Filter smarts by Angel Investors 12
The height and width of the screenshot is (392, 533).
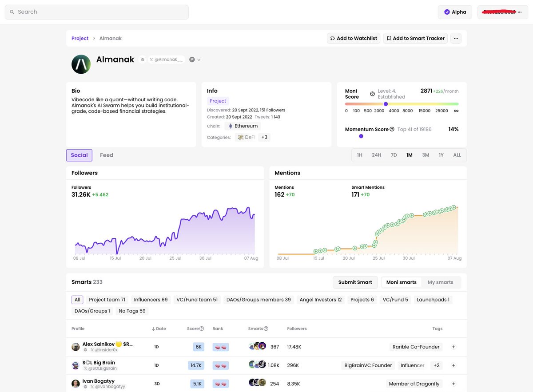[321, 300]
